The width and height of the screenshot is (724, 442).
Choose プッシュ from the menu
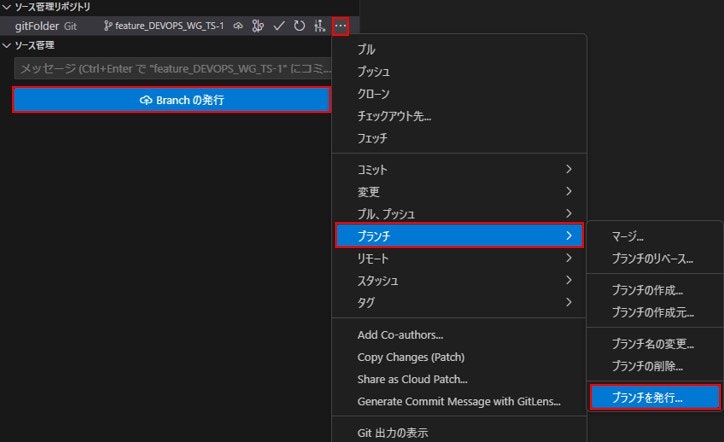coord(459,72)
